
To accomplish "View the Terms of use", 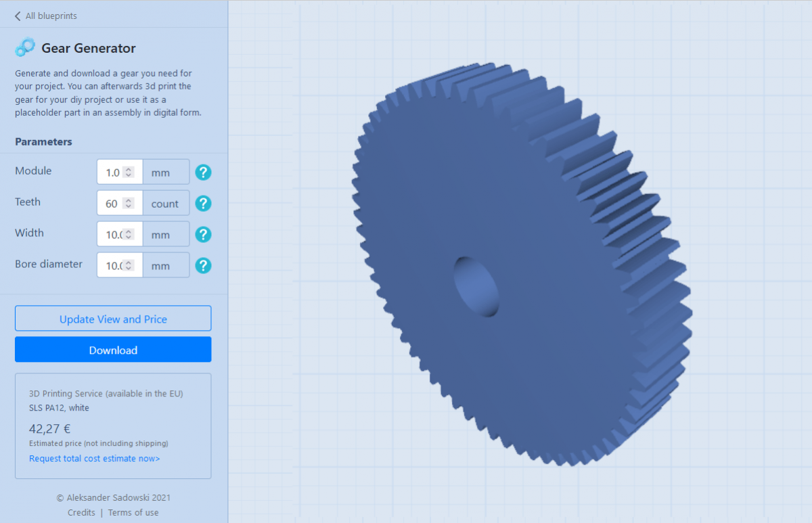I will click(x=133, y=512).
